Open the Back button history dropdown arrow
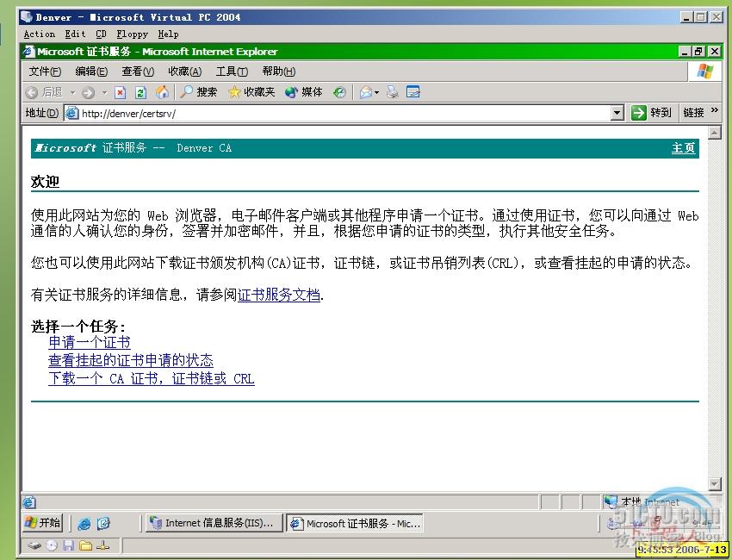The image size is (732, 560). coord(73,92)
